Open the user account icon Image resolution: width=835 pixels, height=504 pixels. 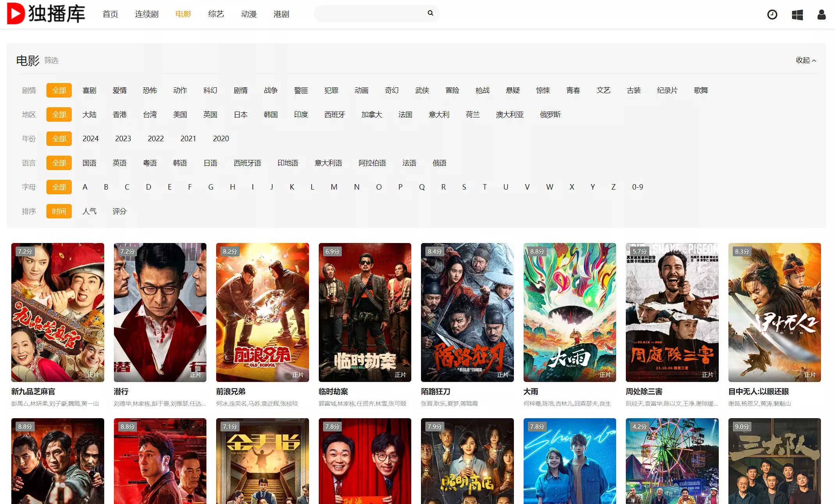click(x=821, y=15)
